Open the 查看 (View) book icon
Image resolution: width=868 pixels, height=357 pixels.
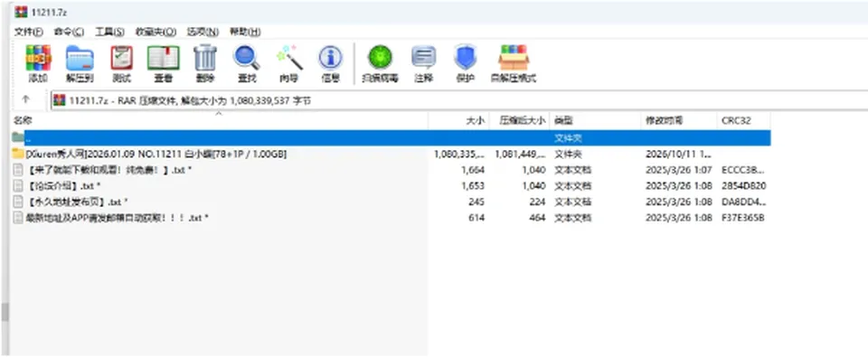point(163,58)
